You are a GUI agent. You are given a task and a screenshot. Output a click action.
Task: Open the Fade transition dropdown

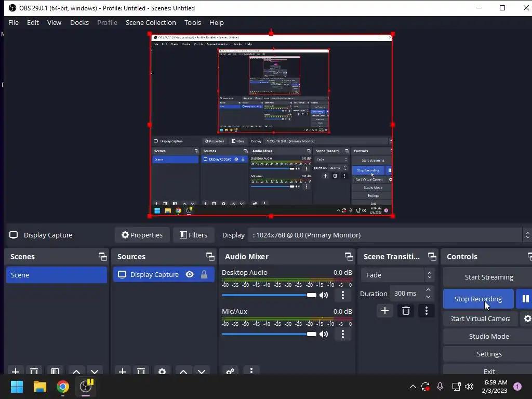[x=397, y=275]
